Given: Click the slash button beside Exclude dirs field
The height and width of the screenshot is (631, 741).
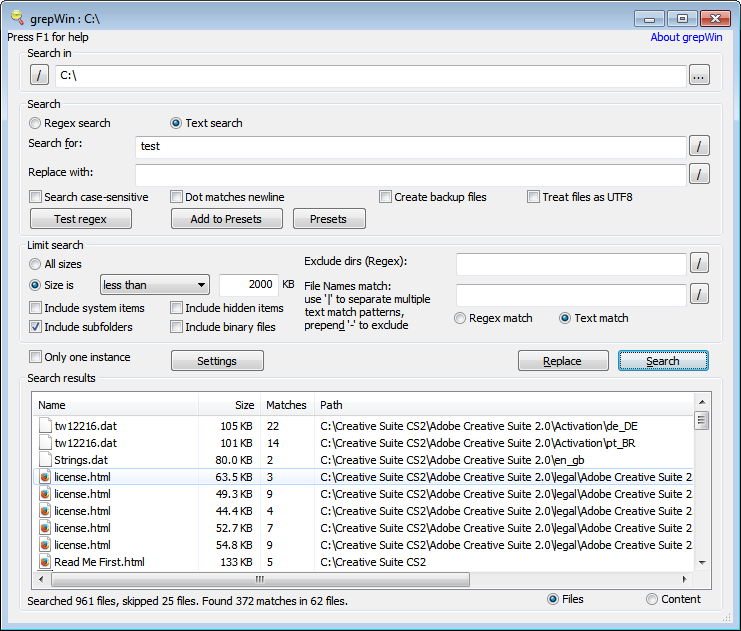Looking at the screenshot, I should 699,263.
